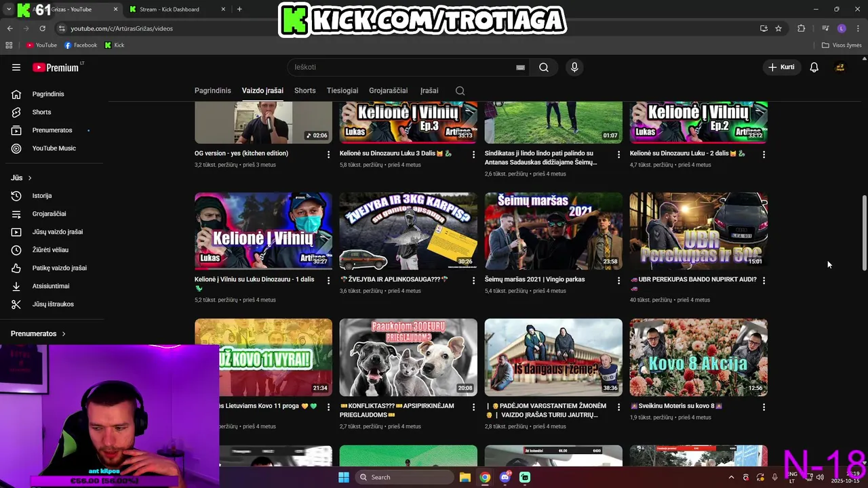Open options for UBR Perekupas video
This screenshot has width=868, height=488.
click(x=764, y=280)
